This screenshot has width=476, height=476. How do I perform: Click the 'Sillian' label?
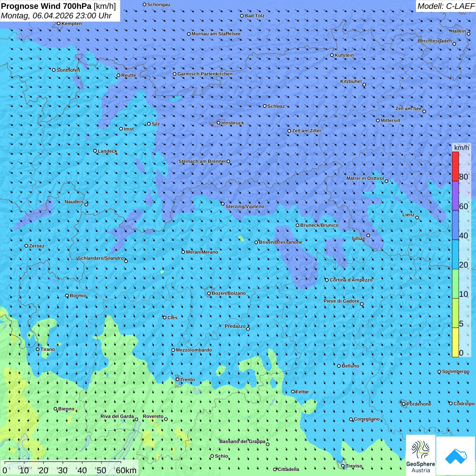tap(358, 238)
